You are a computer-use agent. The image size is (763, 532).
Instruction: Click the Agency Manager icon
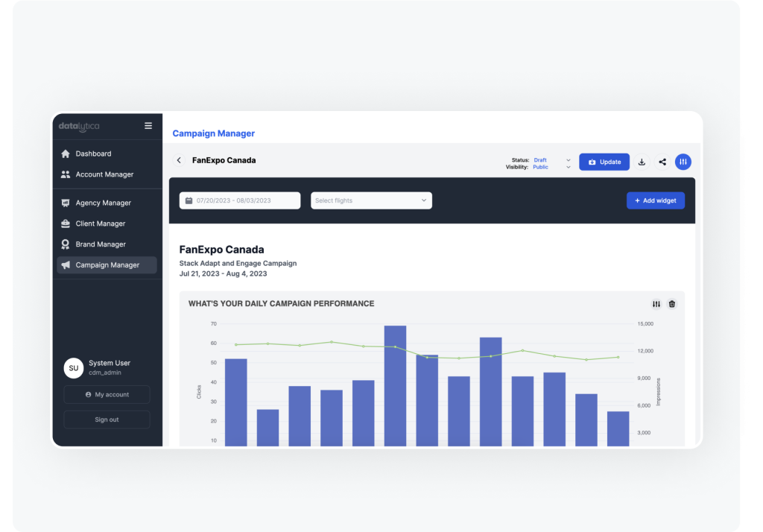(x=66, y=203)
